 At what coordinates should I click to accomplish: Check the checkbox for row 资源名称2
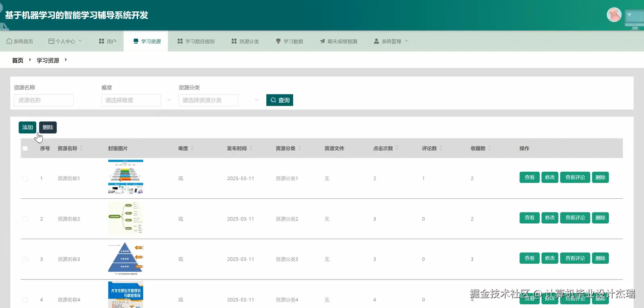pos(25,219)
